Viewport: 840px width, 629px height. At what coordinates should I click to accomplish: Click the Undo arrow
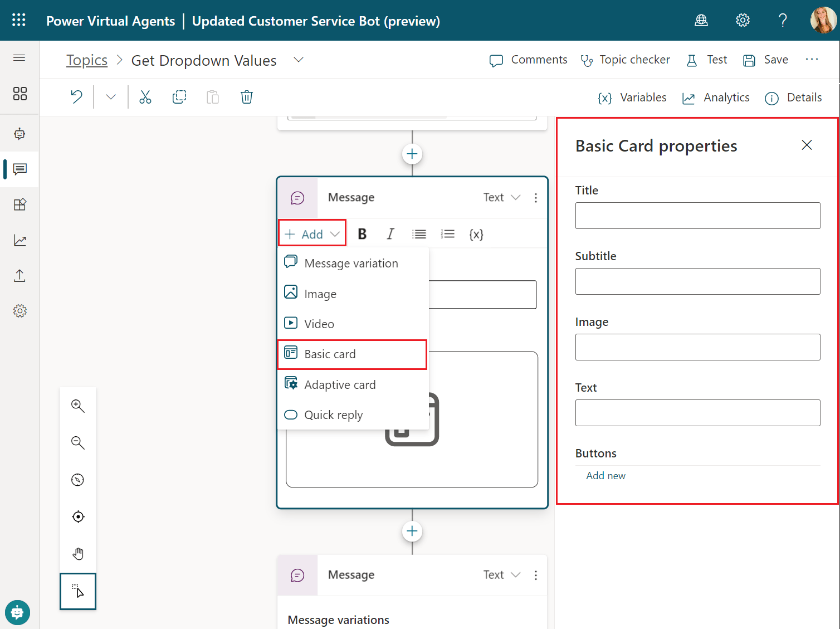[76, 97]
